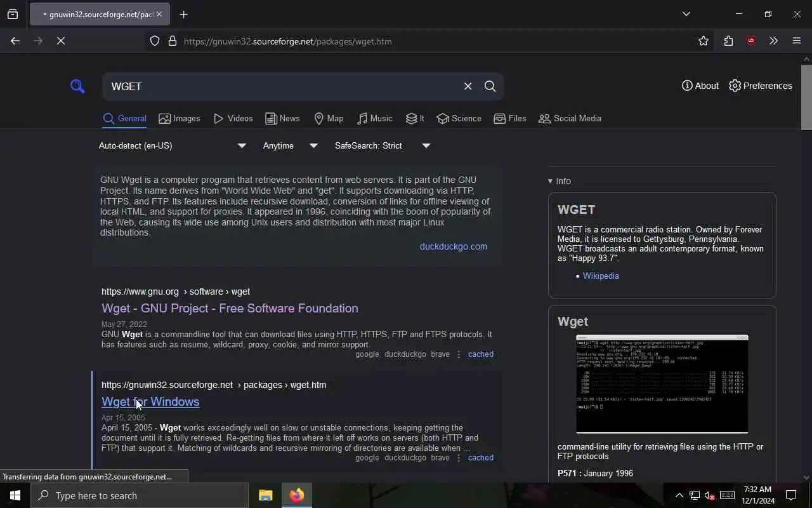Open the Wget for Windows result
This screenshot has height=508, width=812.
pos(150,402)
